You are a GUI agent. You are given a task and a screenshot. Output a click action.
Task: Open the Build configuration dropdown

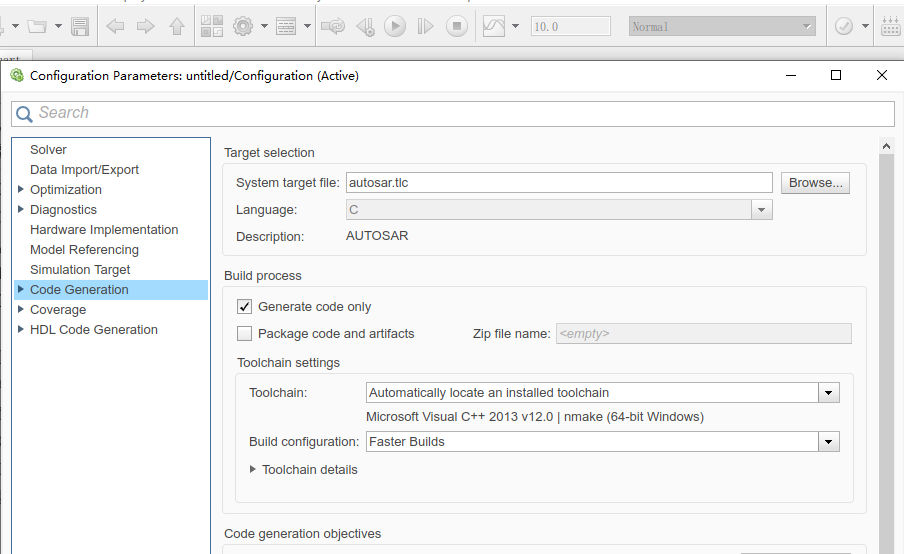tap(828, 442)
